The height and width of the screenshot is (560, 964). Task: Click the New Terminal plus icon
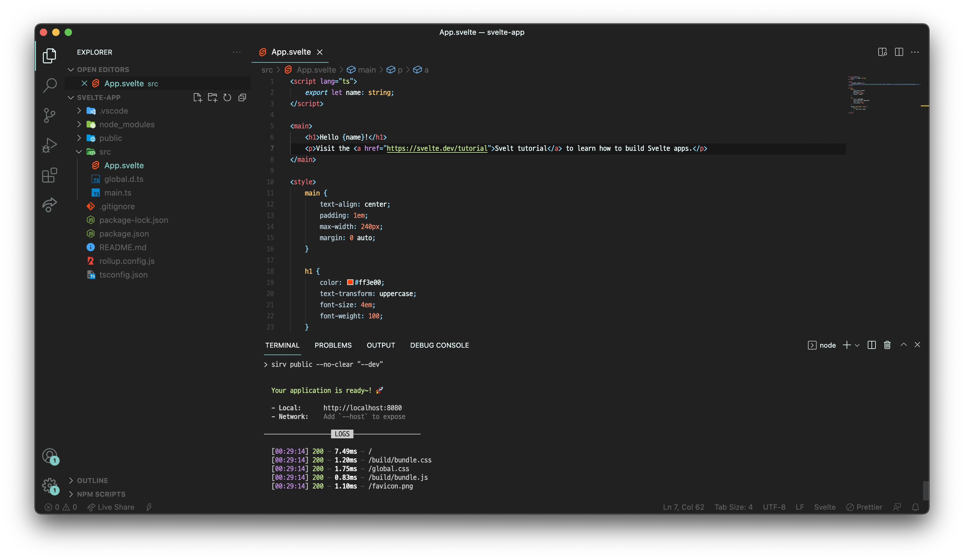coord(847,345)
